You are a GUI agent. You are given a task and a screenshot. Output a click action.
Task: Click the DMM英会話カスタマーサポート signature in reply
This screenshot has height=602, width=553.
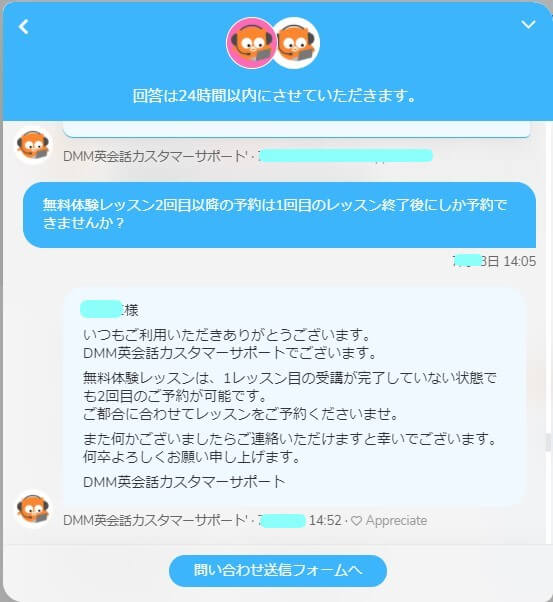click(184, 482)
